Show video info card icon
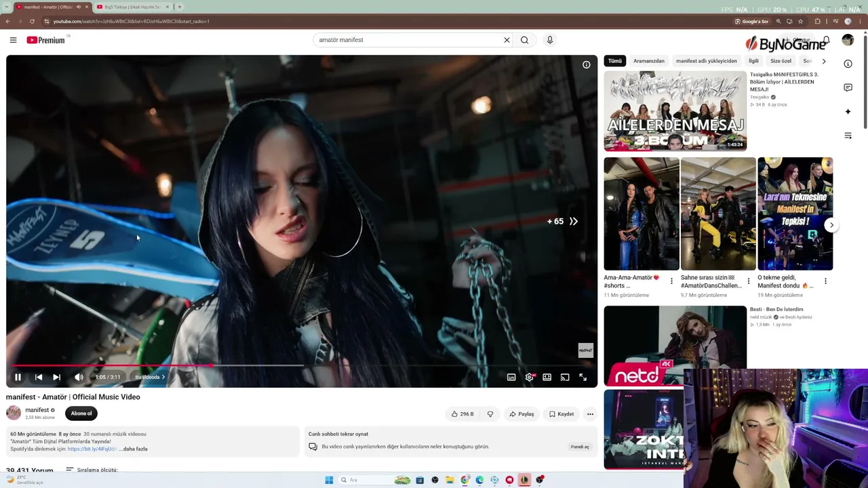The height and width of the screenshot is (488, 868). pyautogui.click(x=587, y=65)
